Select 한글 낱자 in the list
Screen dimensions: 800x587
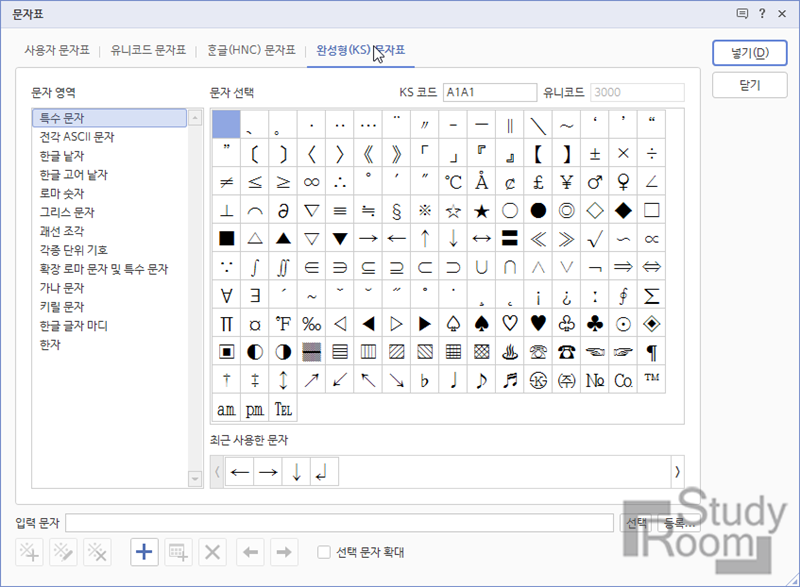point(110,156)
